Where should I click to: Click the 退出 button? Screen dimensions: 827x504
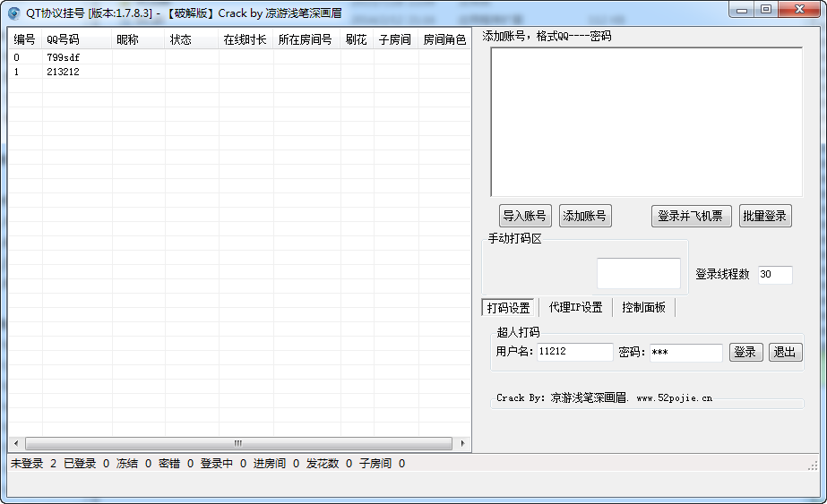(785, 352)
